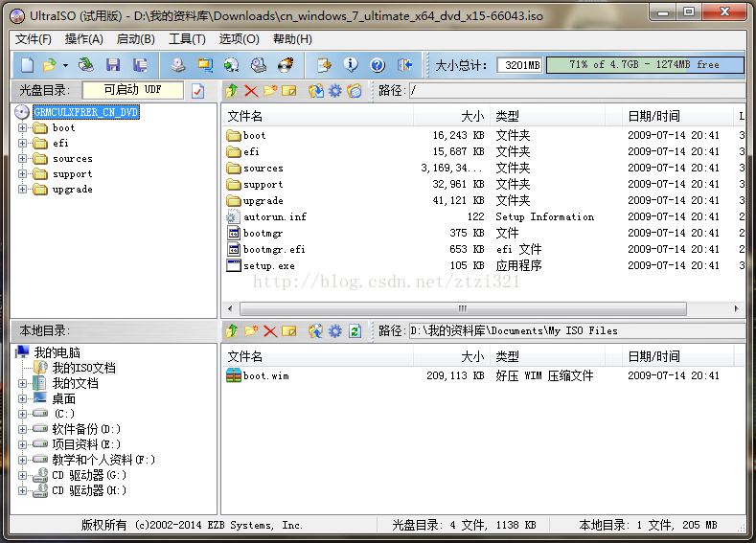Click Rename icon in disc pane toolbar
The height and width of the screenshot is (543, 756).
click(x=288, y=91)
